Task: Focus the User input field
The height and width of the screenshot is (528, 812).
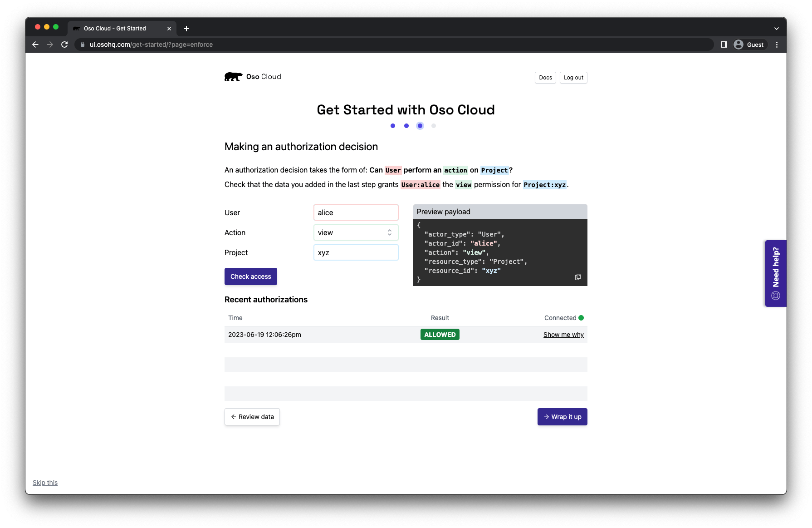Action: click(x=356, y=212)
